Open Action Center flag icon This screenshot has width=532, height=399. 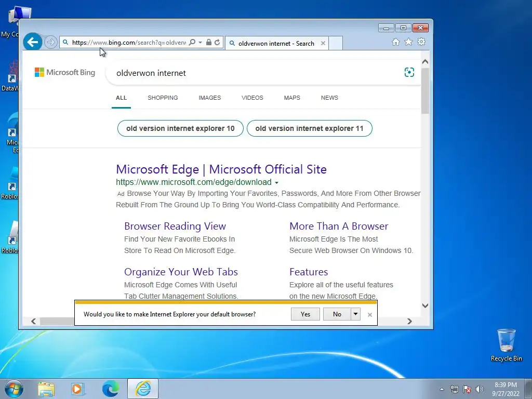pyautogui.click(x=467, y=389)
